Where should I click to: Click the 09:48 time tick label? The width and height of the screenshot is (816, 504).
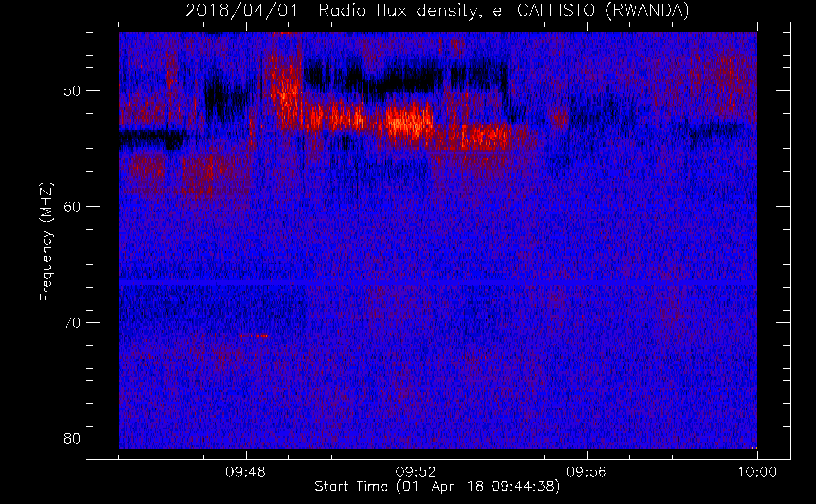click(x=246, y=473)
